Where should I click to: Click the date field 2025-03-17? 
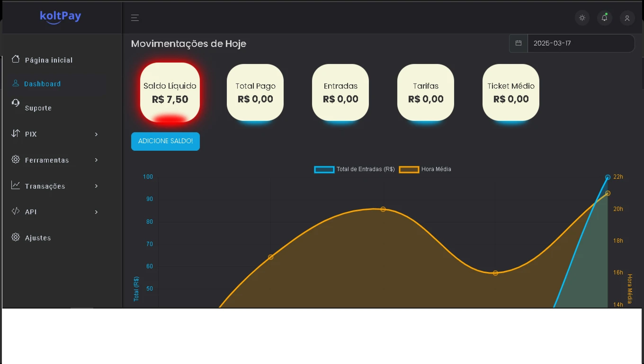coord(581,43)
